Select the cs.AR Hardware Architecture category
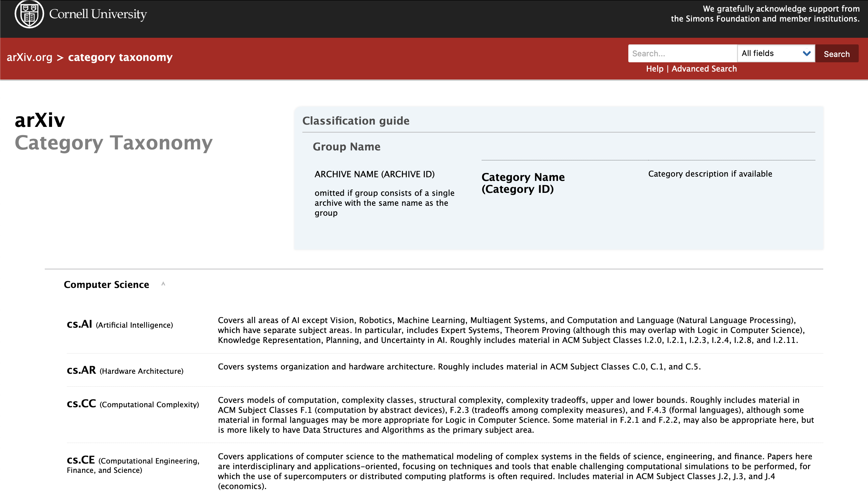The height and width of the screenshot is (497, 868). (x=81, y=370)
